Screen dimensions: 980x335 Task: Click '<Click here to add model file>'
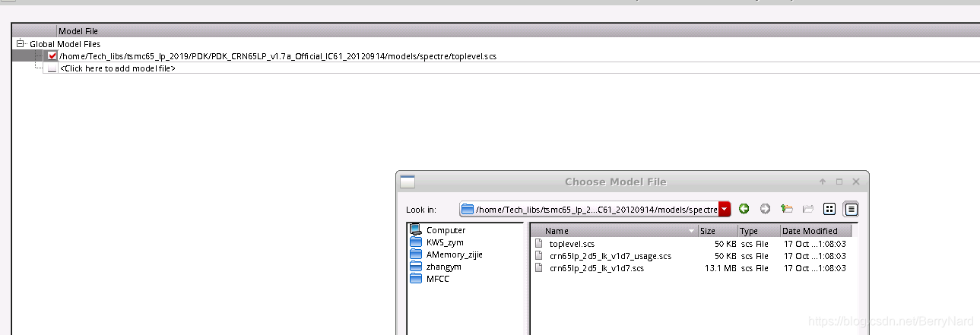tap(118, 68)
